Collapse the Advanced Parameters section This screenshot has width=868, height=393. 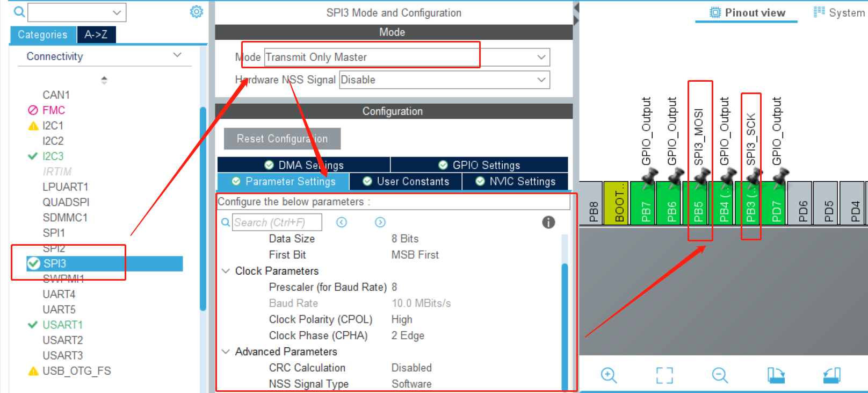click(x=226, y=352)
